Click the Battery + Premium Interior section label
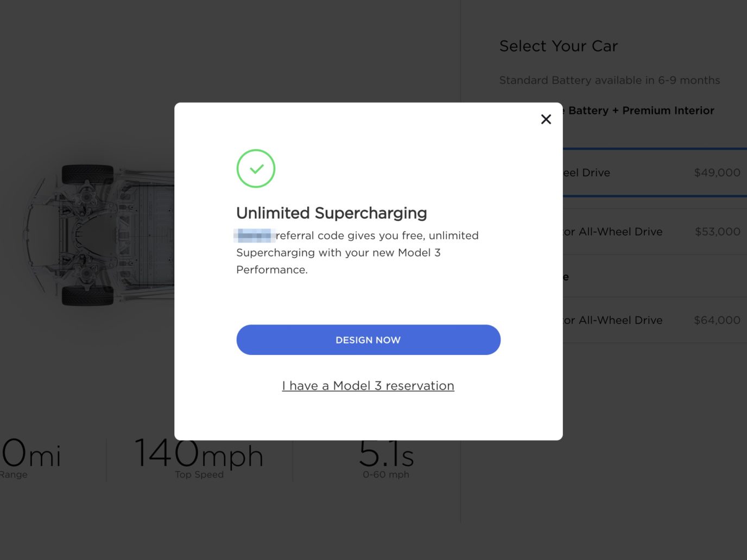 [x=641, y=111]
